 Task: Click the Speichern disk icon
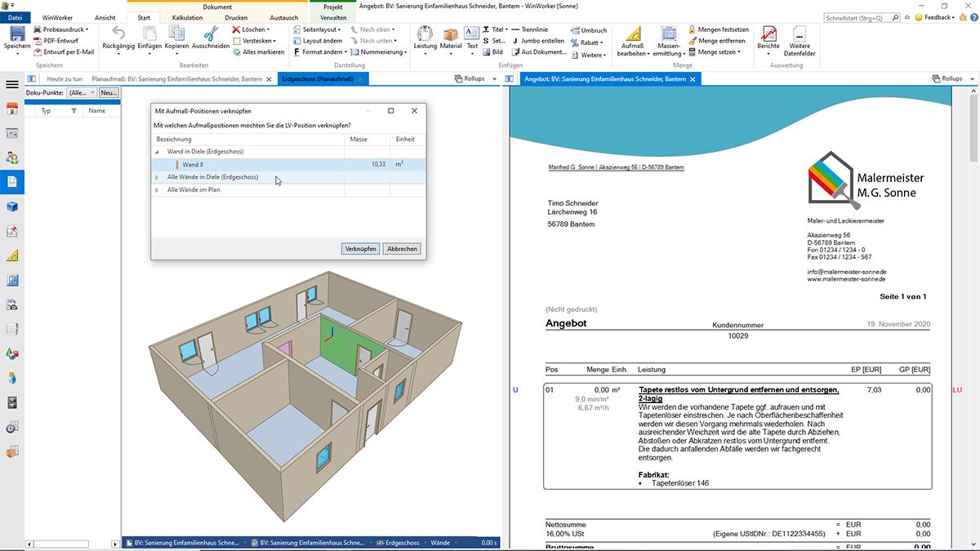[x=17, y=33]
